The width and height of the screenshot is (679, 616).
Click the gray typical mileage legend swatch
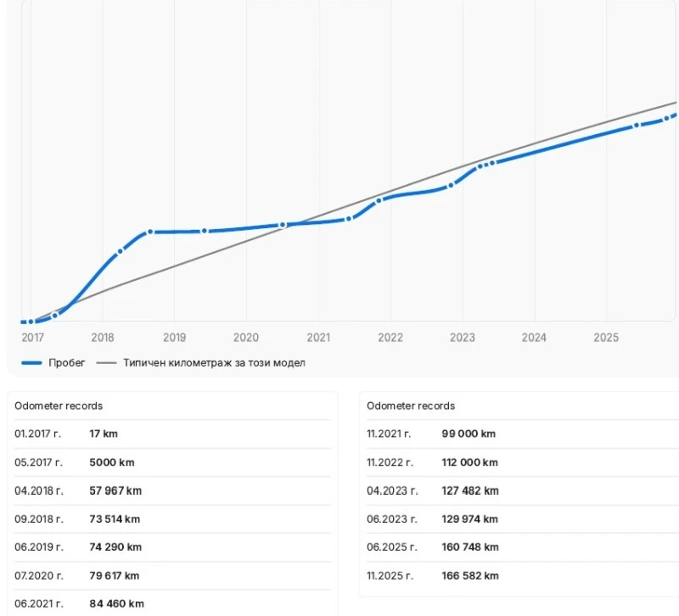[x=106, y=363]
